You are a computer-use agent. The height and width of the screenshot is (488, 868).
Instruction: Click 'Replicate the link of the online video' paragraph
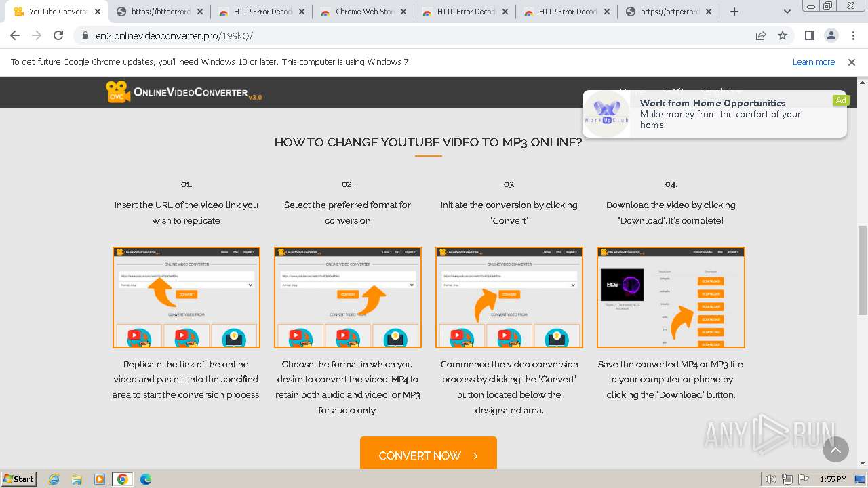[x=186, y=380]
